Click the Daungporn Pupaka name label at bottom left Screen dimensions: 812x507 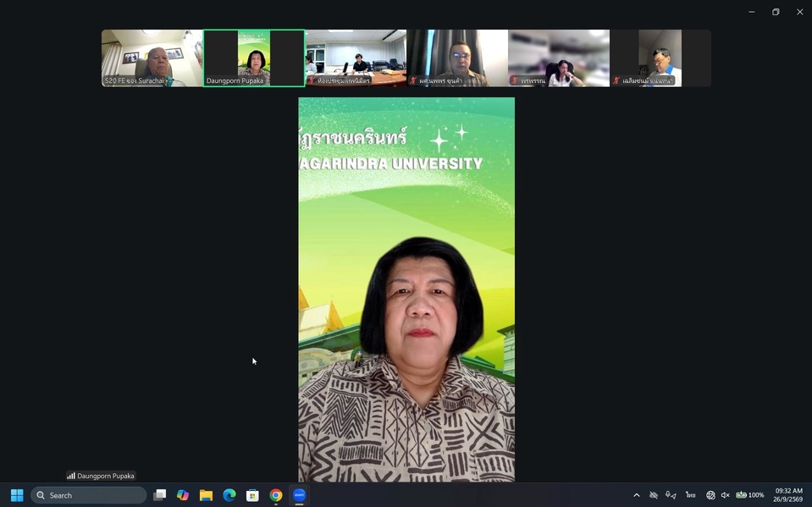[101, 476]
